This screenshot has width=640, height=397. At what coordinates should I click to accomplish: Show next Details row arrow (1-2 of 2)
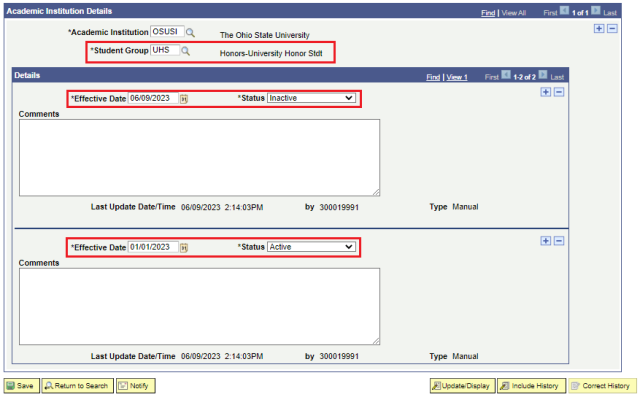[x=543, y=75]
